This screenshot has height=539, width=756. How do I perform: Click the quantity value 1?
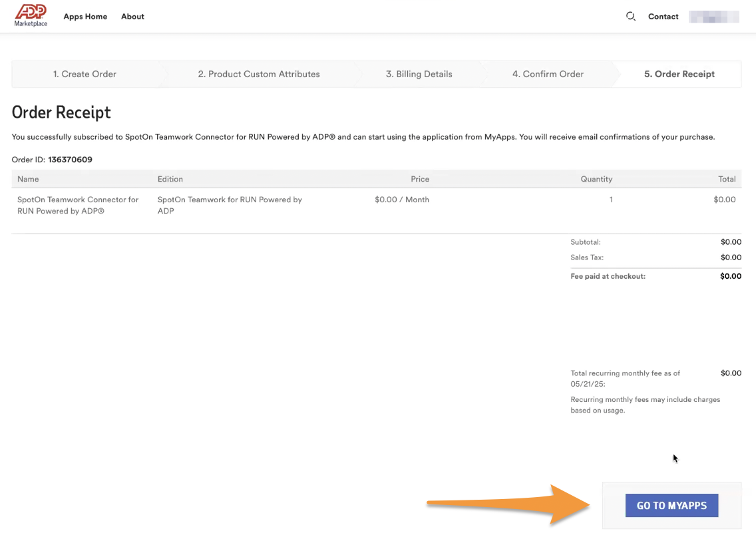pos(611,200)
